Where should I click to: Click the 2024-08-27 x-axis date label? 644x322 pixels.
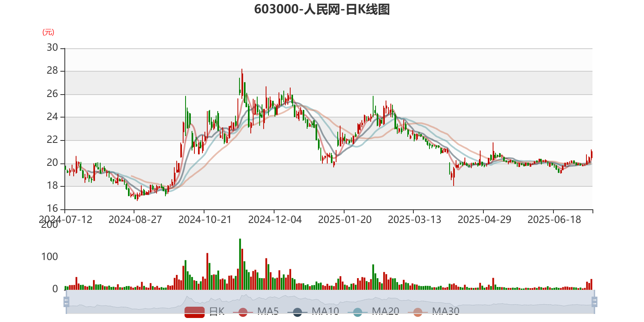coord(135,220)
